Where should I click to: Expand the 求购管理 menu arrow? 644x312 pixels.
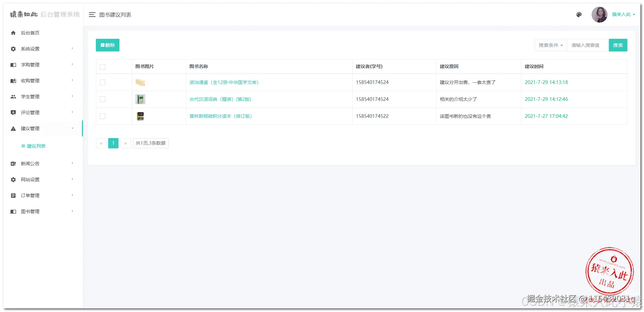[72, 64]
